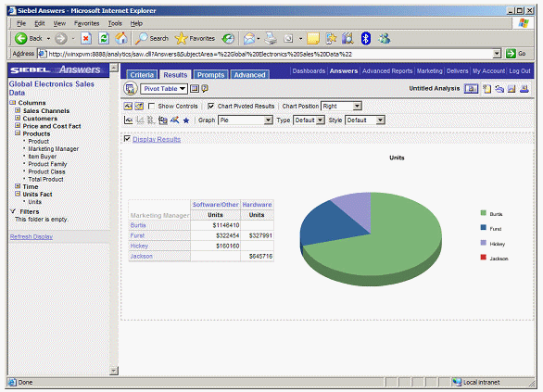Screen dimensions: 543x392
Task: Toggle the Display Results checkbox
Action: 127,139
